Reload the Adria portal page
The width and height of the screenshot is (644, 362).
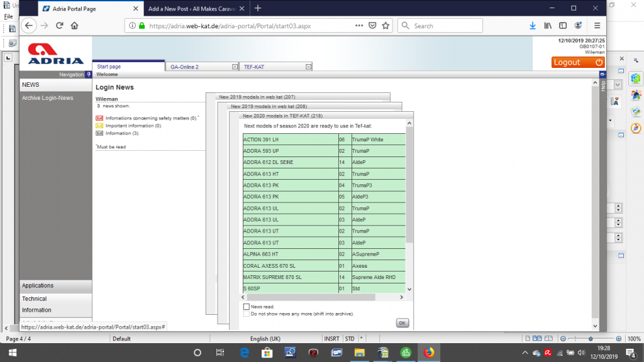(x=60, y=25)
